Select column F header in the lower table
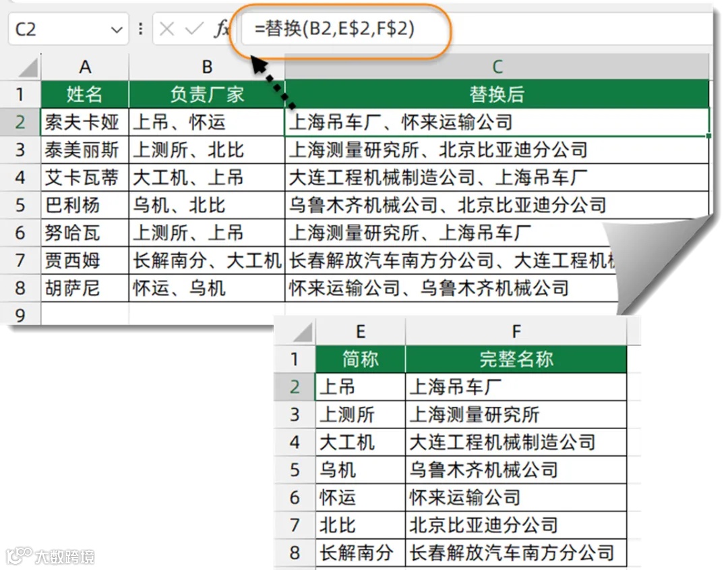The height and width of the screenshot is (570, 728). click(516, 332)
